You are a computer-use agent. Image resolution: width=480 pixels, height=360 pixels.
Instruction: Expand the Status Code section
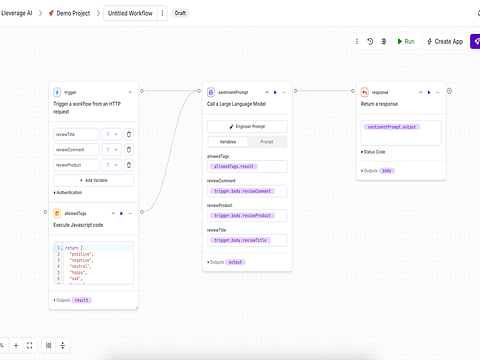[x=373, y=152]
